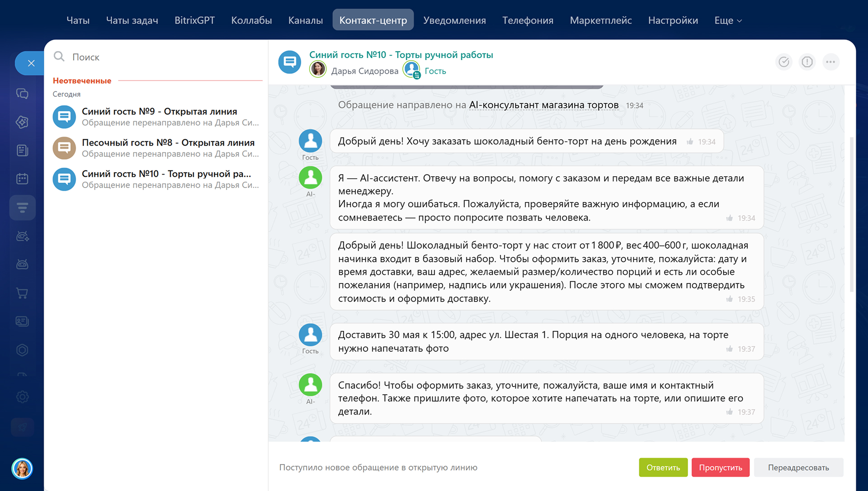This screenshot has width=868, height=491.
Task: Switch to the Телефония tab
Action: point(528,20)
